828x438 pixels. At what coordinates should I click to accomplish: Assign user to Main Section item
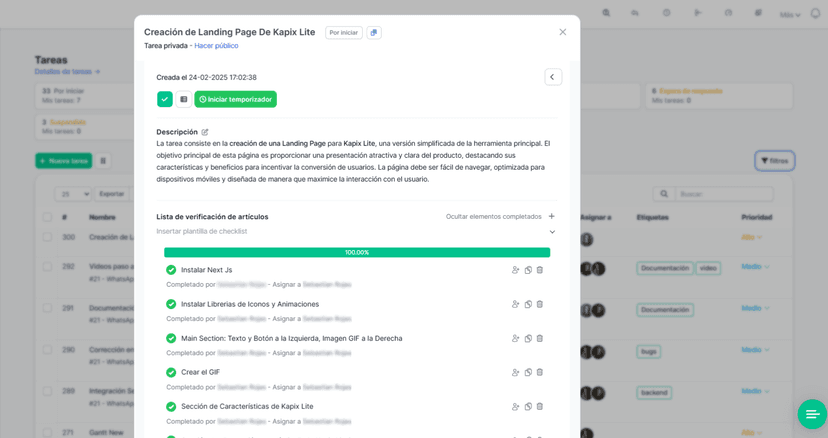pyautogui.click(x=515, y=339)
